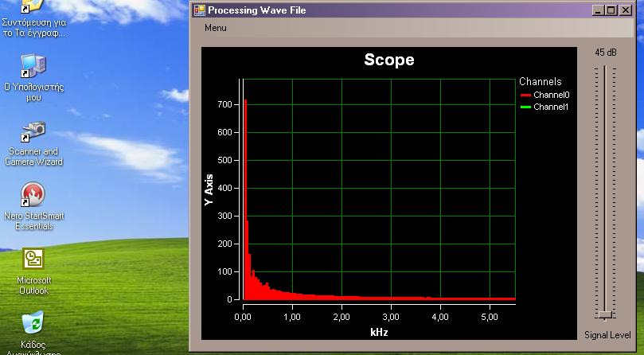This screenshot has width=644, height=355.
Task: Select the Recycle Bin desktop icon
Action: coord(33,322)
